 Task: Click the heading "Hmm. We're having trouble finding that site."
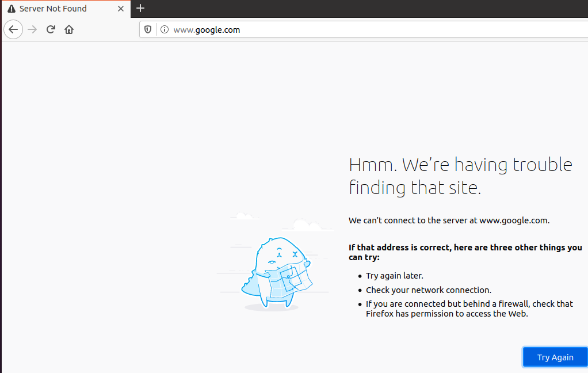click(460, 176)
